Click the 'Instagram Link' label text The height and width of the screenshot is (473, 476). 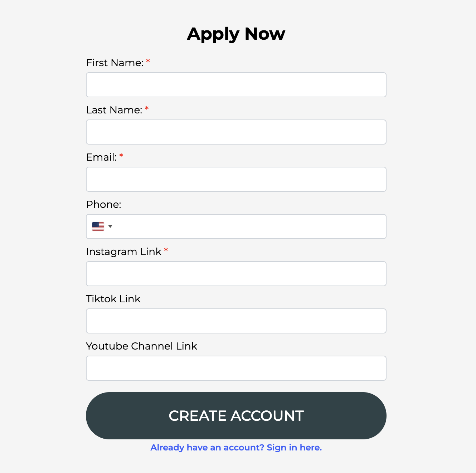pos(123,252)
